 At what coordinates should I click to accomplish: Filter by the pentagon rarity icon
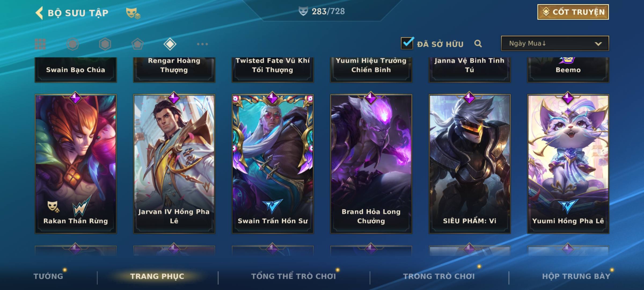[x=137, y=44]
